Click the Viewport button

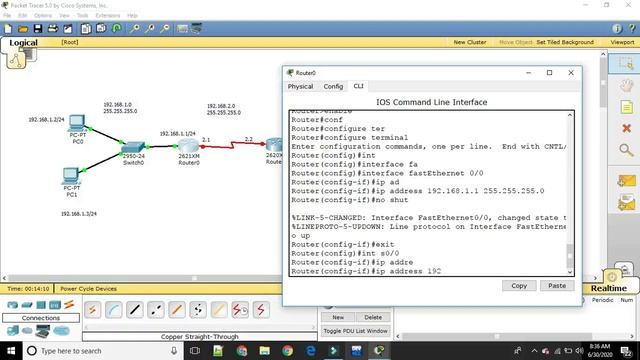coord(622,42)
